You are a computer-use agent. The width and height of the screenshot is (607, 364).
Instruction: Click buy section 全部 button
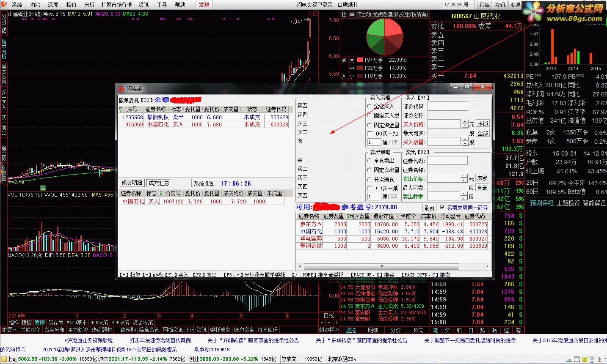click(x=483, y=133)
